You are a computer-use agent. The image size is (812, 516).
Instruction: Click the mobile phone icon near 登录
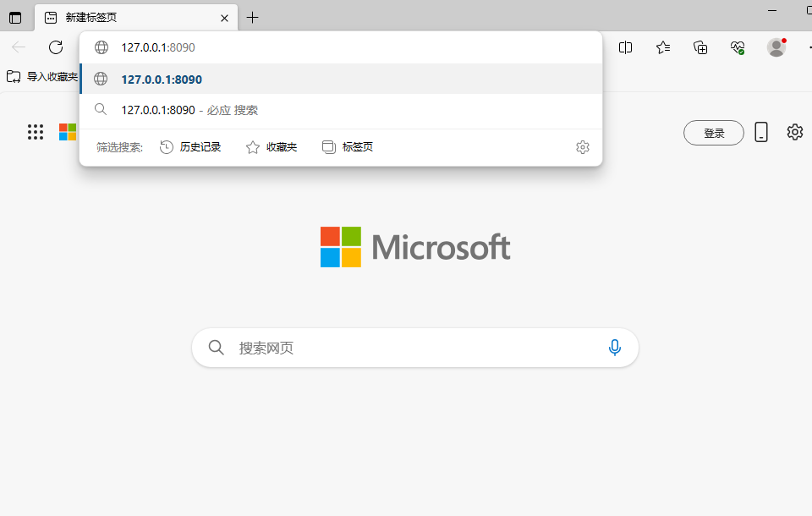click(760, 132)
